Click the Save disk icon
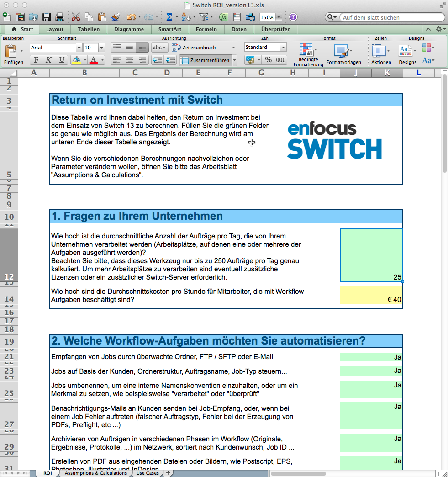The height and width of the screenshot is (477, 448). tap(47, 17)
